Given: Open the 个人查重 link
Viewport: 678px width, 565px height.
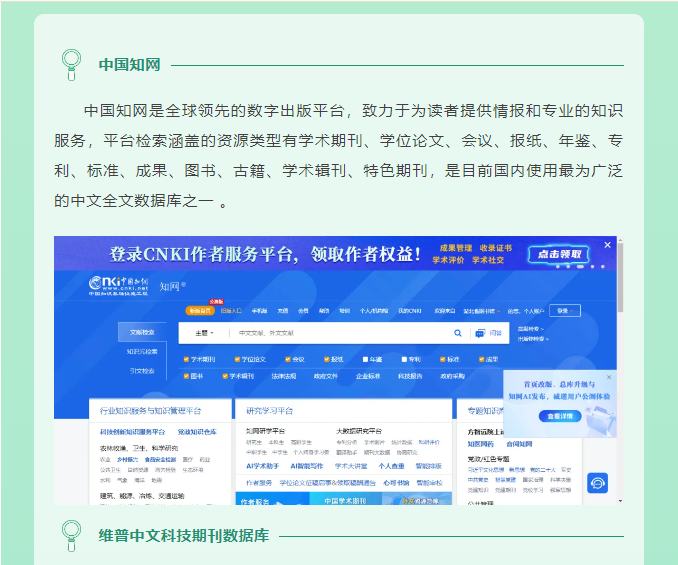Looking at the screenshot, I should (x=391, y=466).
